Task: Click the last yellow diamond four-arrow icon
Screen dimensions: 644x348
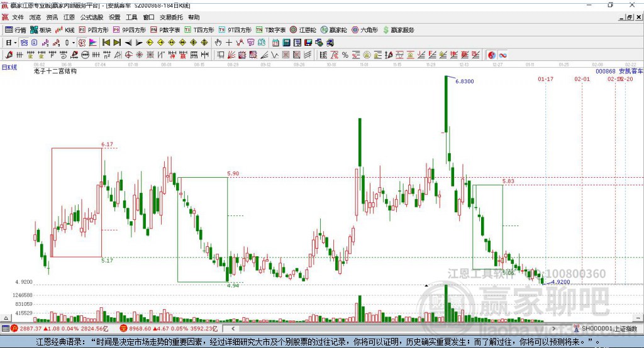Action: click(x=204, y=42)
